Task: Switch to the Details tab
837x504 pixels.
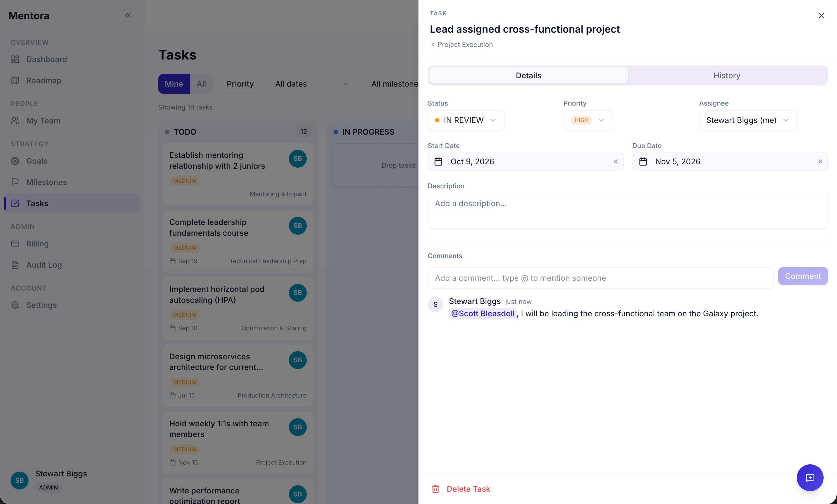Action: point(528,75)
